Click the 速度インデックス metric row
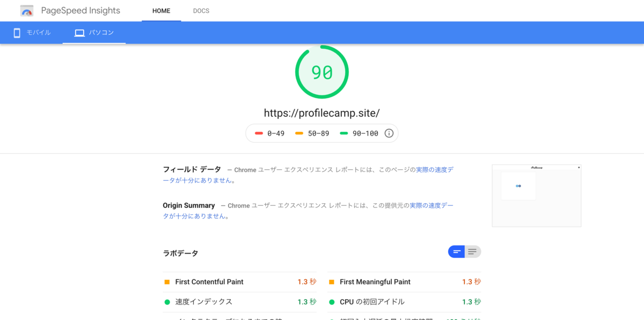This screenshot has height=320, width=644. coord(240,302)
